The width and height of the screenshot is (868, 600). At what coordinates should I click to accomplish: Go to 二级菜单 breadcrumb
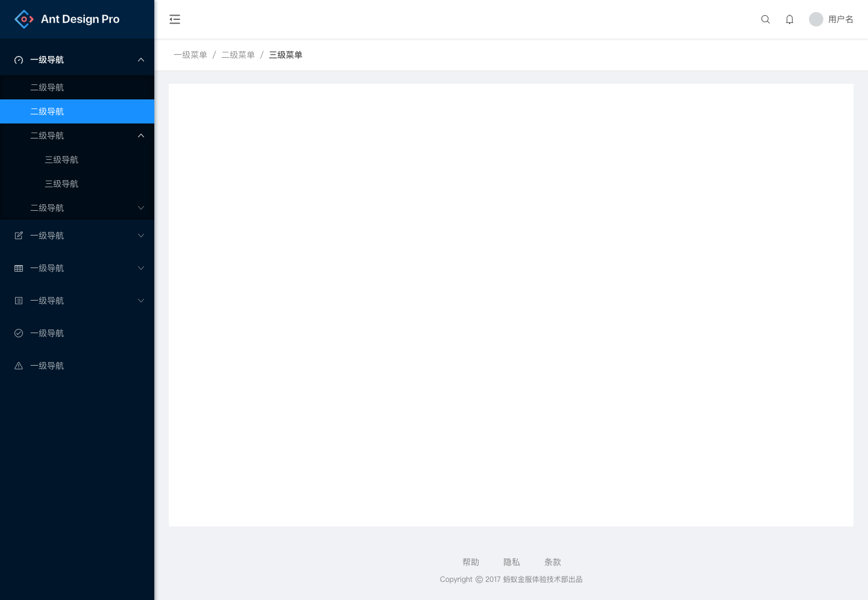[238, 55]
